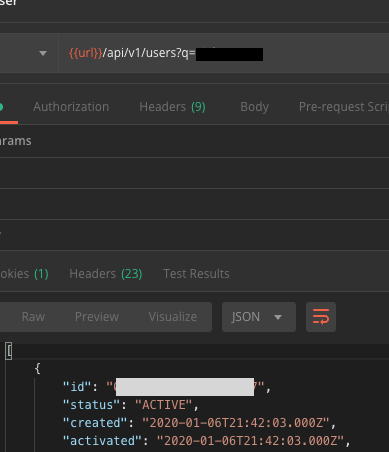Open the Pre-request Script tab

point(344,107)
